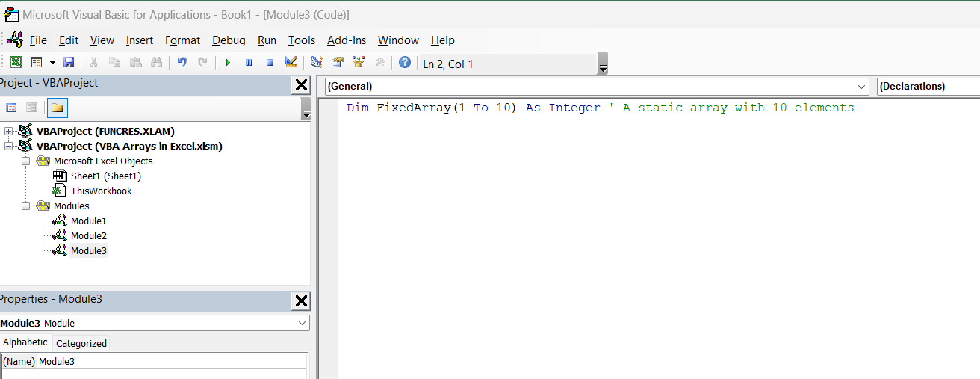Toggle Design Mode icon
Screen dimensions: 980x379
pos(291,63)
